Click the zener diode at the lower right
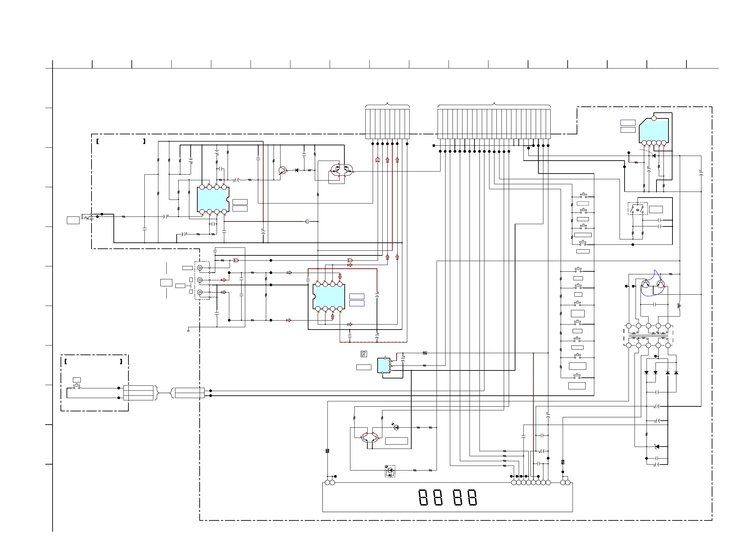 coord(656,447)
